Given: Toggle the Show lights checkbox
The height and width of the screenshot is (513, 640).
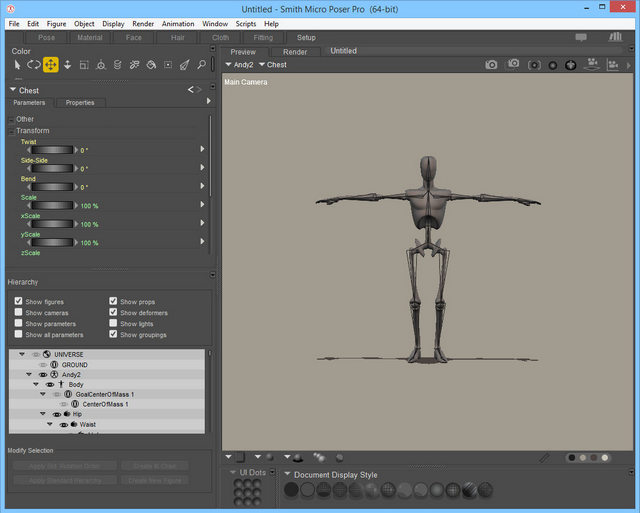Looking at the screenshot, I should [114, 323].
